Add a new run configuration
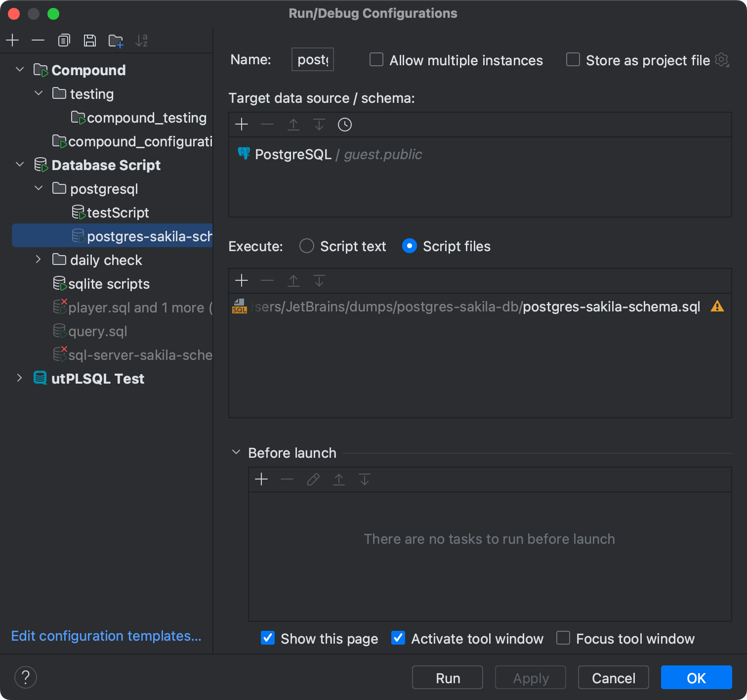This screenshot has height=700, width=747. pos(12,40)
